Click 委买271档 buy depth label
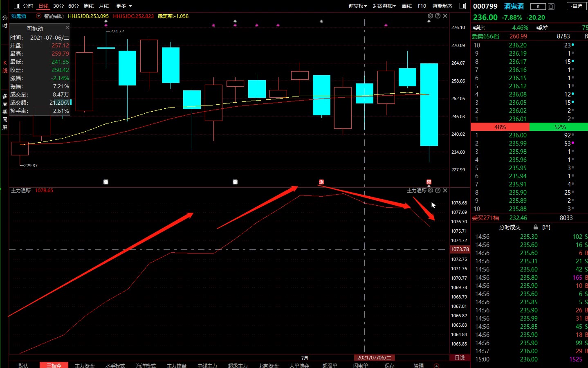Viewport: 588px width, 368px height. (485, 218)
